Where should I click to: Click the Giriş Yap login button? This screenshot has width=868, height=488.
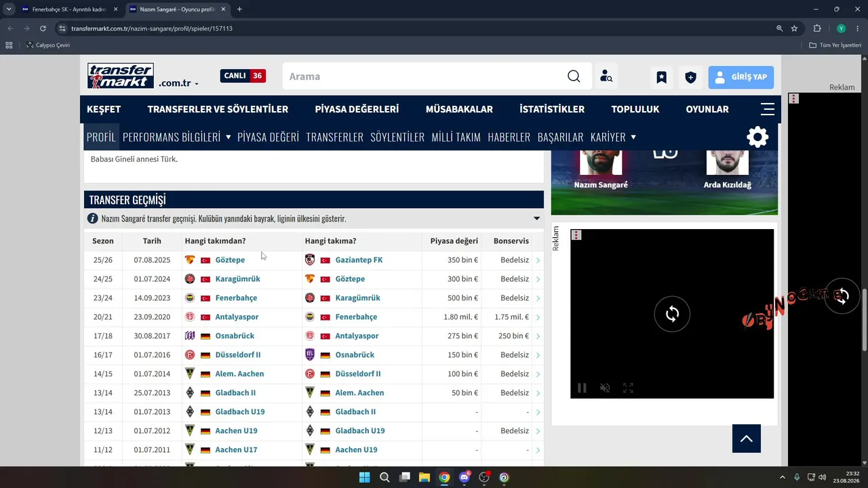(741, 77)
